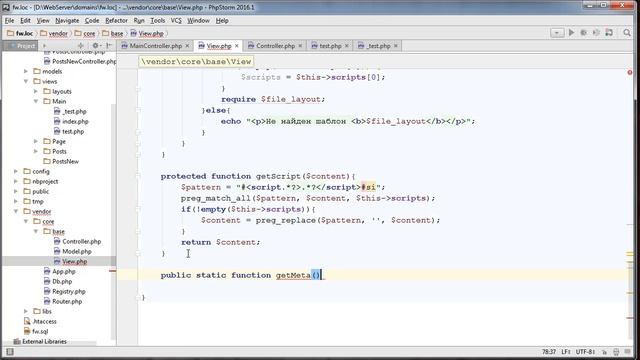Select PostsNewController.php in project tree
The width and height of the screenshot is (640, 360).
[x=80, y=61]
